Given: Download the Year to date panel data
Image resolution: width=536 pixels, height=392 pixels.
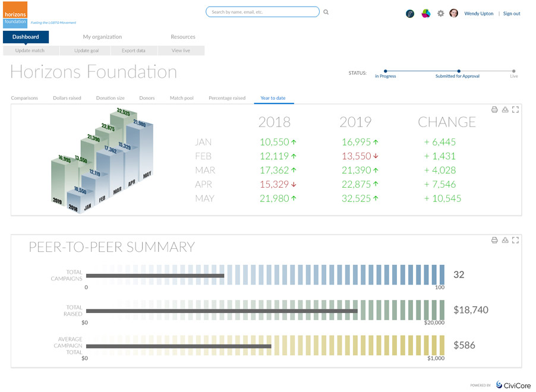Looking at the screenshot, I should point(505,109).
